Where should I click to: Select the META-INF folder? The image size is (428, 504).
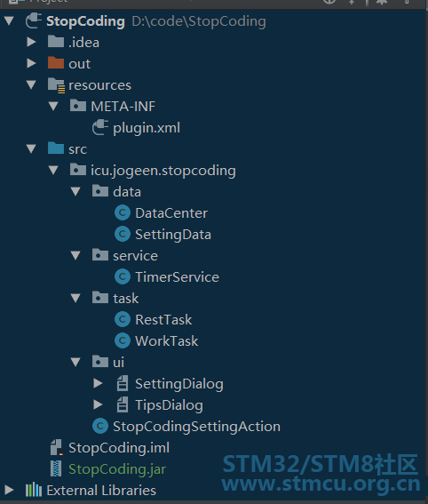(123, 107)
